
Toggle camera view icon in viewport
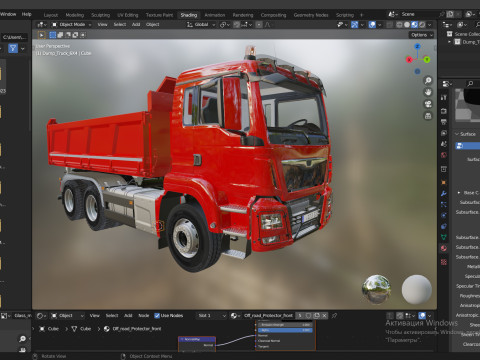[x=428, y=104]
